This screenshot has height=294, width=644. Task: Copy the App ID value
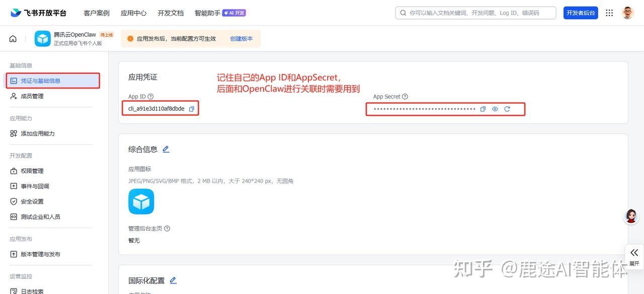[192, 109]
